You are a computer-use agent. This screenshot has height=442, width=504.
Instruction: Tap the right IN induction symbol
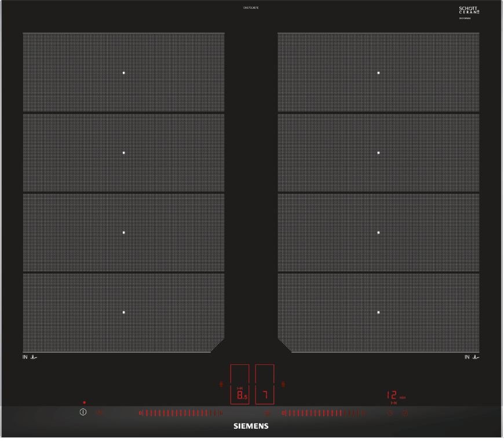point(472,357)
